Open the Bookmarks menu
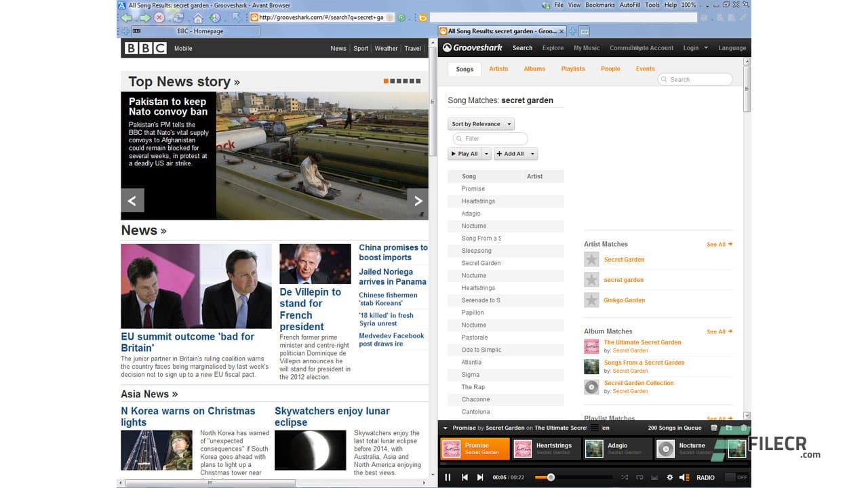The width and height of the screenshot is (868, 488). [599, 5]
